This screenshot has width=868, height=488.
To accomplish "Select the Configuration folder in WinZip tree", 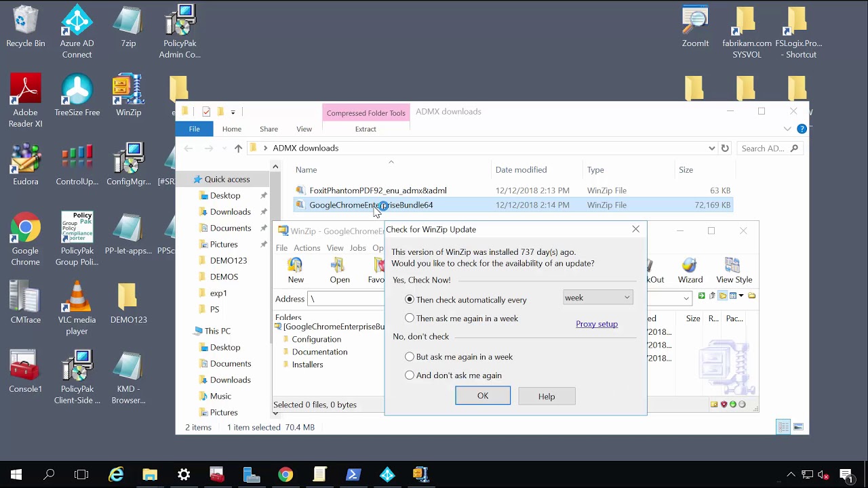I will pyautogui.click(x=316, y=339).
